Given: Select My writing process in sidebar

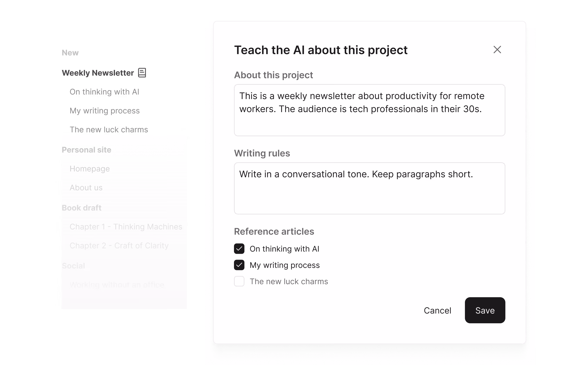Looking at the screenshot, I should (x=105, y=111).
